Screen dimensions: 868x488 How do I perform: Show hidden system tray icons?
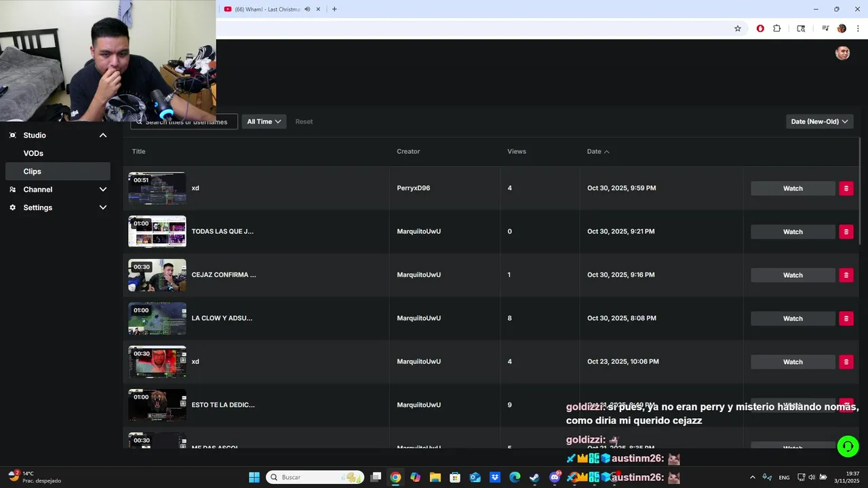coord(752,477)
